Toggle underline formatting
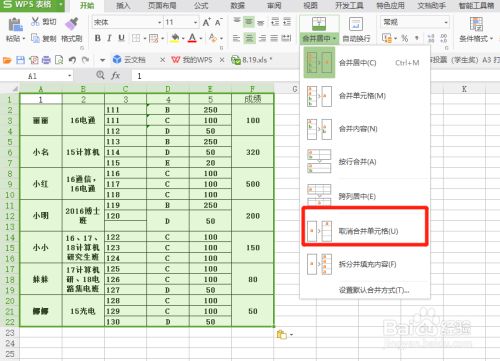 (x=121, y=38)
